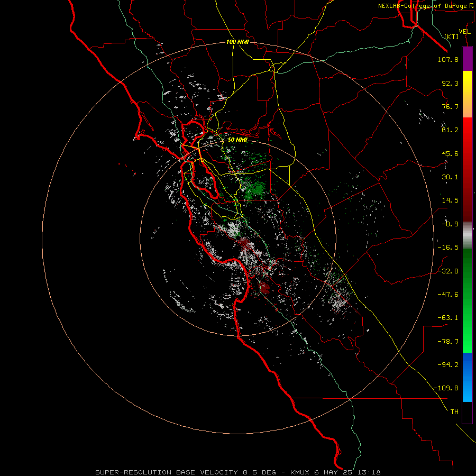
Task: Click the purple segment of the velocity color bar
Action: (x=467, y=59)
